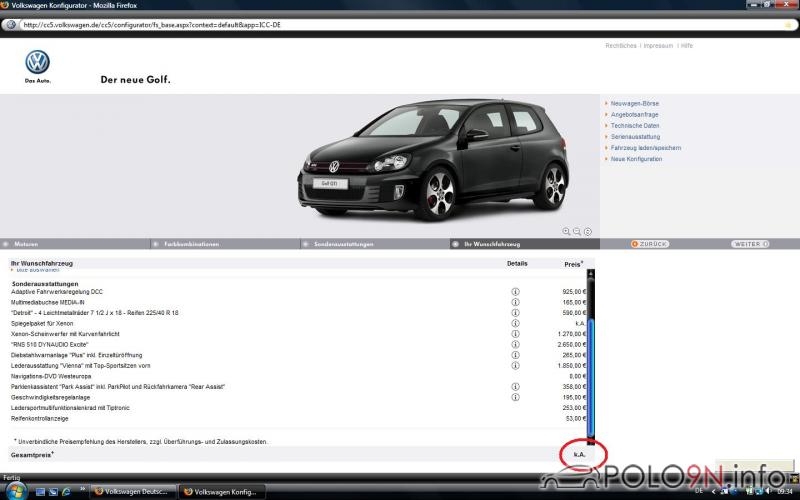Open info icon for RNS 510 DYNAUDIO Excite
800x500 pixels.
click(x=516, y=344)
